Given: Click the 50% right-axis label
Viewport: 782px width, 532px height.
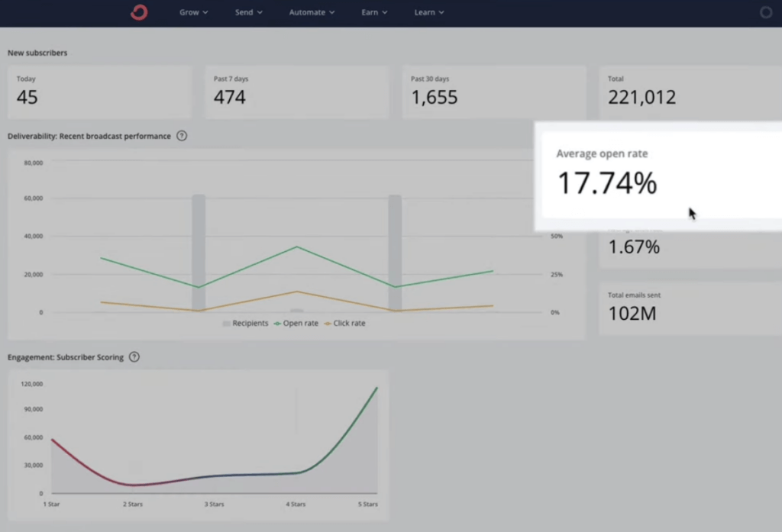Looking at the screenshot, I should (x=557, y=236).
